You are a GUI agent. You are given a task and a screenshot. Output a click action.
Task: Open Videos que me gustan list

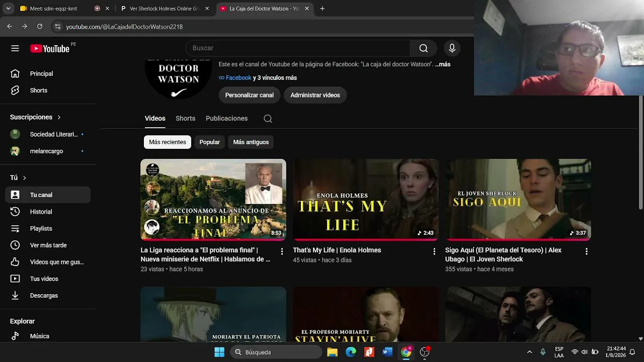[x=48, y=262]
